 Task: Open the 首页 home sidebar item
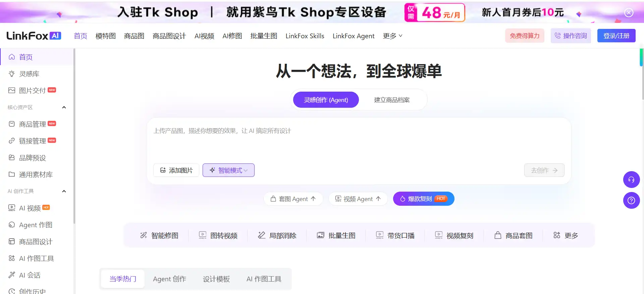pos(37,57)
